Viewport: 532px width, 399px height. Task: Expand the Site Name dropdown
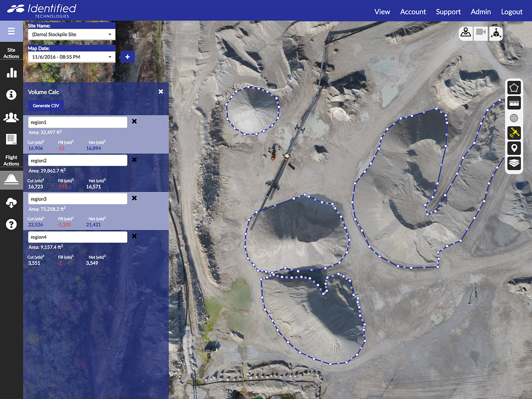pos(71,34)
